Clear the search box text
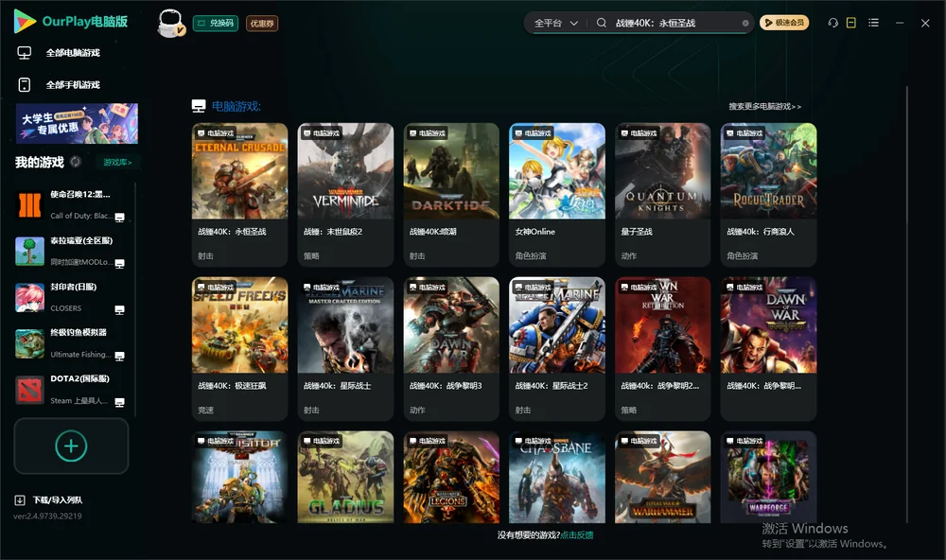 pos(745,24)
